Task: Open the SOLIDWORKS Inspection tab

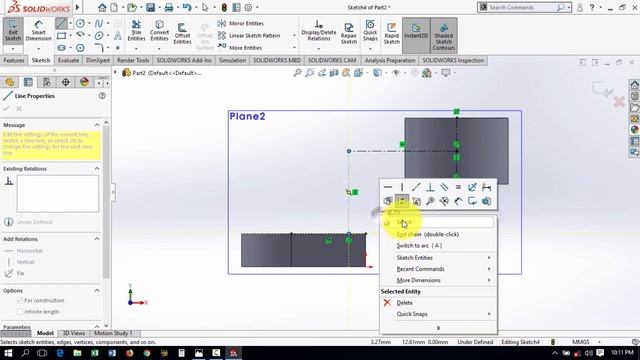Action: [453, 60]
